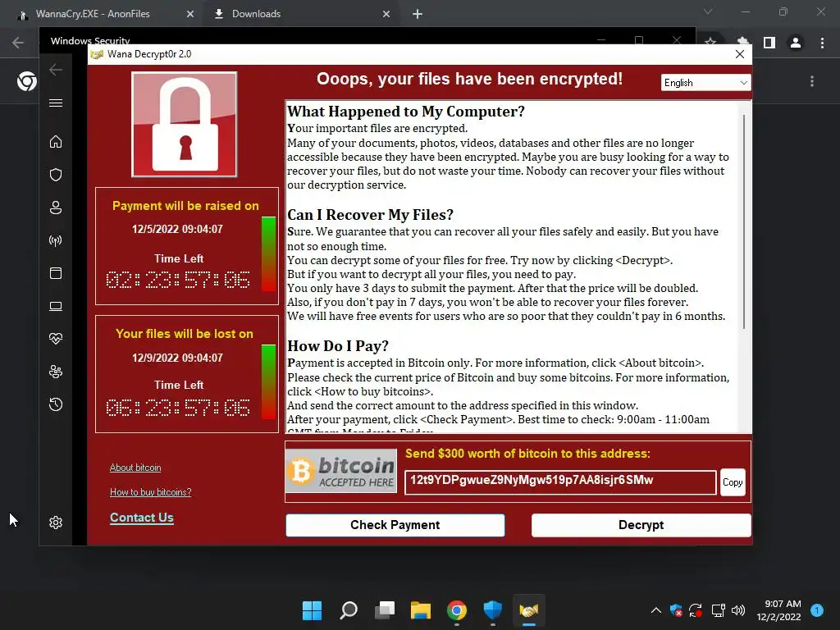Screen dimensions: 840x630
Task: Open Firewall & network protection icon
Action: 56,240
